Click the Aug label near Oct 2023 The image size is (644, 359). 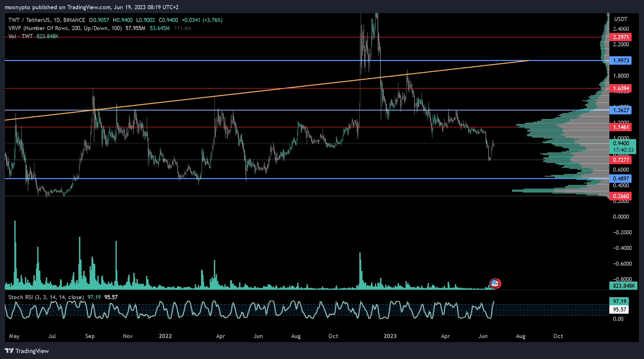point(521,336)
